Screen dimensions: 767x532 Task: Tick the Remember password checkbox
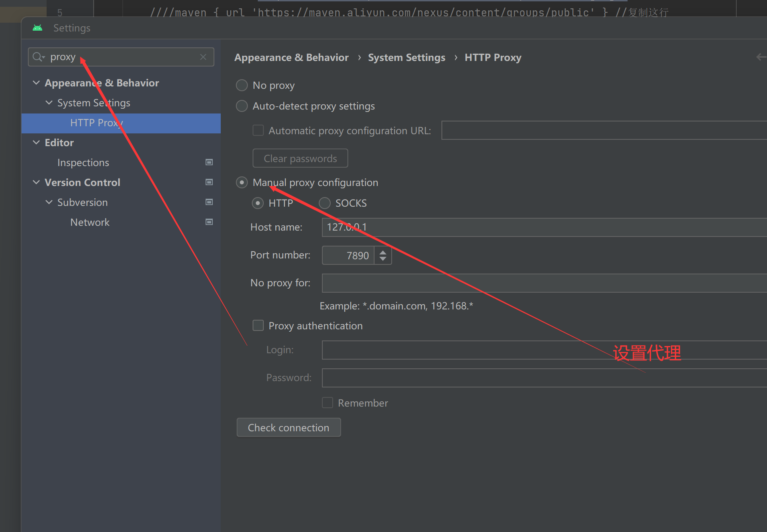(328, 403)
